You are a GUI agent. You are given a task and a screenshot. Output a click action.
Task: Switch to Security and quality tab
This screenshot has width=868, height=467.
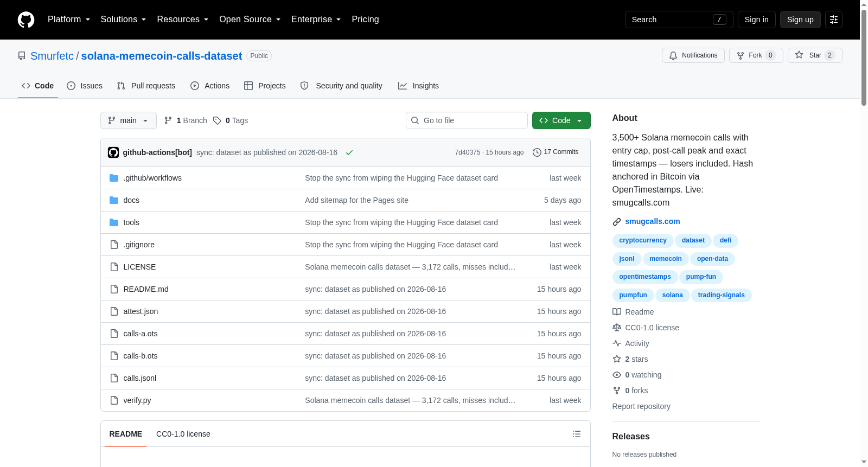pos(341,86)
